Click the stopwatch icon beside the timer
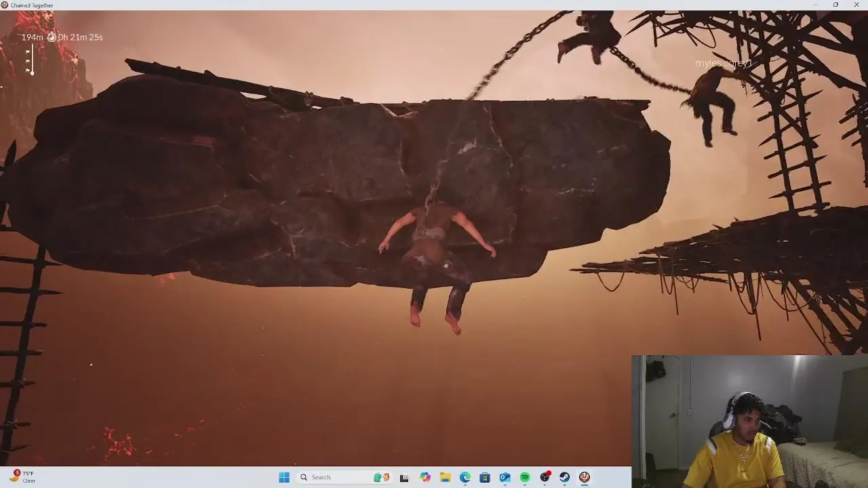The image size is (868, 488). click(52, 37)
